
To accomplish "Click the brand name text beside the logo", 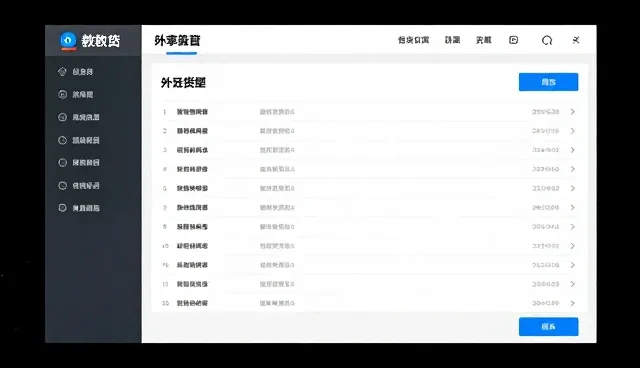I will pos(101,41).
